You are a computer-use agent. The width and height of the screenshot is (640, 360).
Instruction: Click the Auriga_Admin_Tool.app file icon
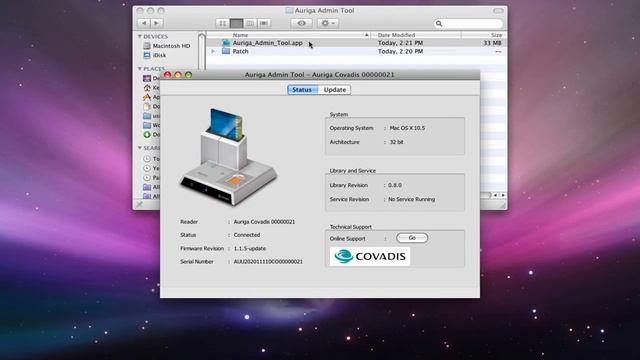click(x=226, y=43)
